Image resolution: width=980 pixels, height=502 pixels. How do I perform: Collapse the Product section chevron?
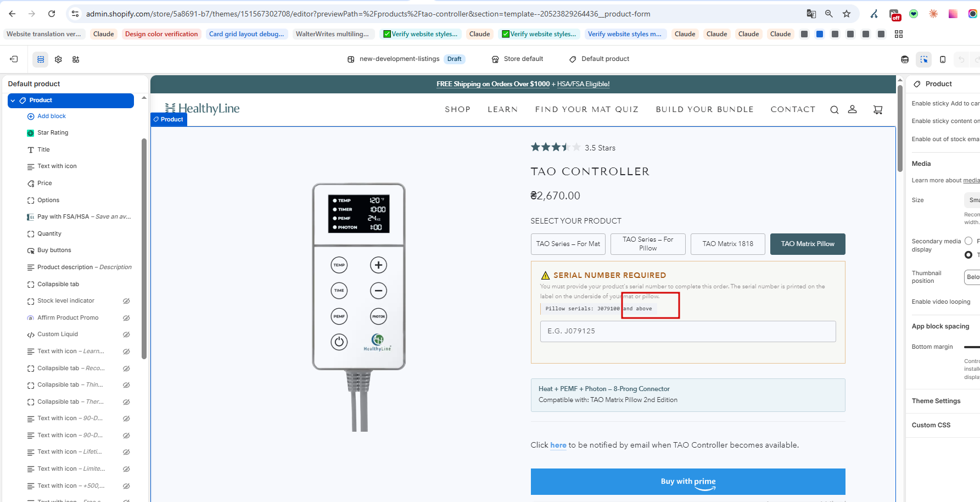pos(13,101)
